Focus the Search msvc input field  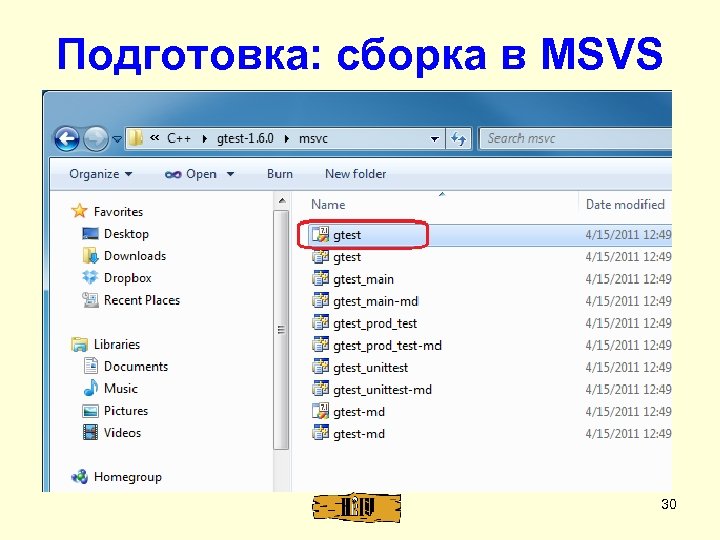575,139
